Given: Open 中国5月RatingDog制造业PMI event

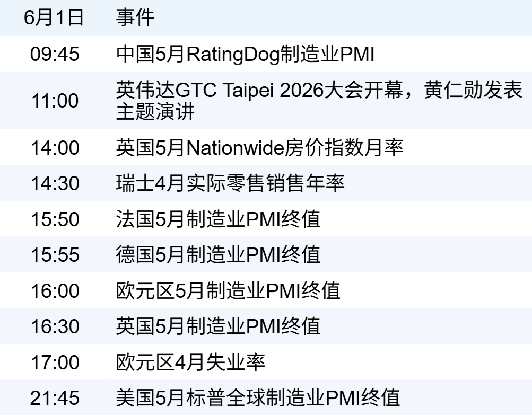Looking at the screenshot, I should (245, 54).
